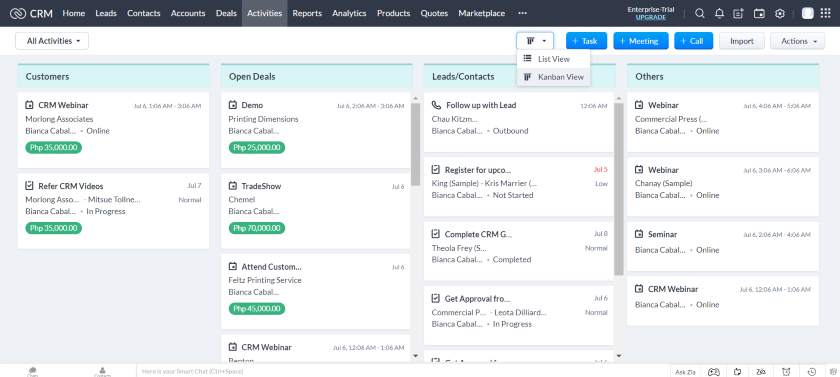Viewport: 840px width, 377px height.
Task: Expand the Actions dropdown
Action: point(797,41)
